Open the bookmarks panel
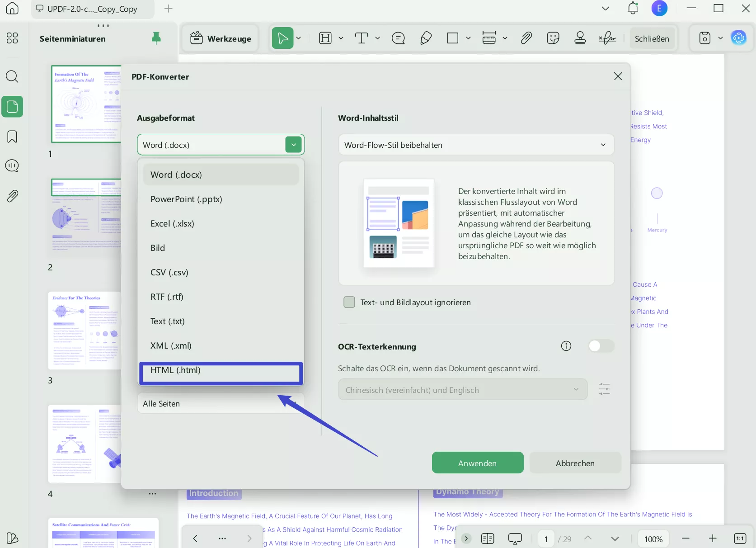Screen dimensions: 756x548 pyautogui.click(x=12, y=136)
